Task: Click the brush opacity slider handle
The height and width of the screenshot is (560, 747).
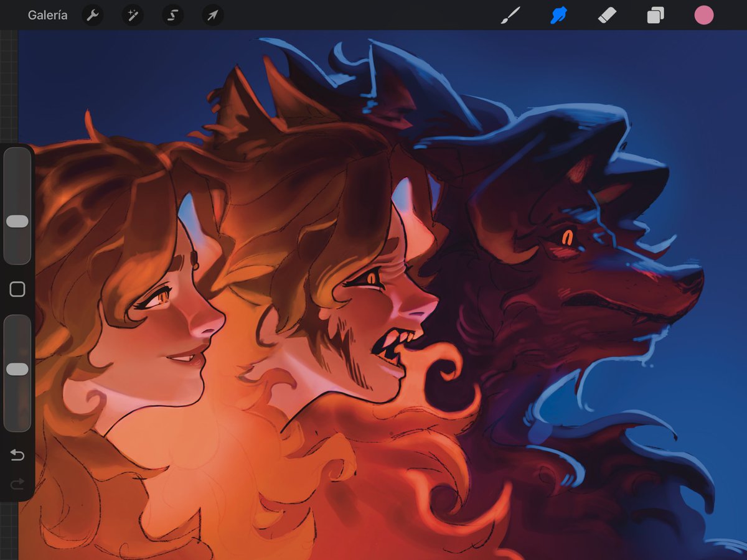Action: pos(17,370)
